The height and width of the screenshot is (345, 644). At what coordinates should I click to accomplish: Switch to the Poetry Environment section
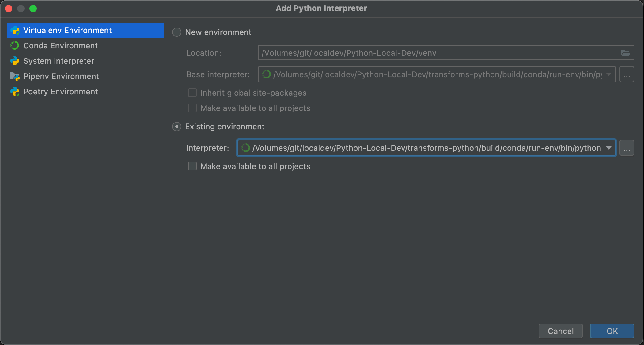tap(60, 92)
